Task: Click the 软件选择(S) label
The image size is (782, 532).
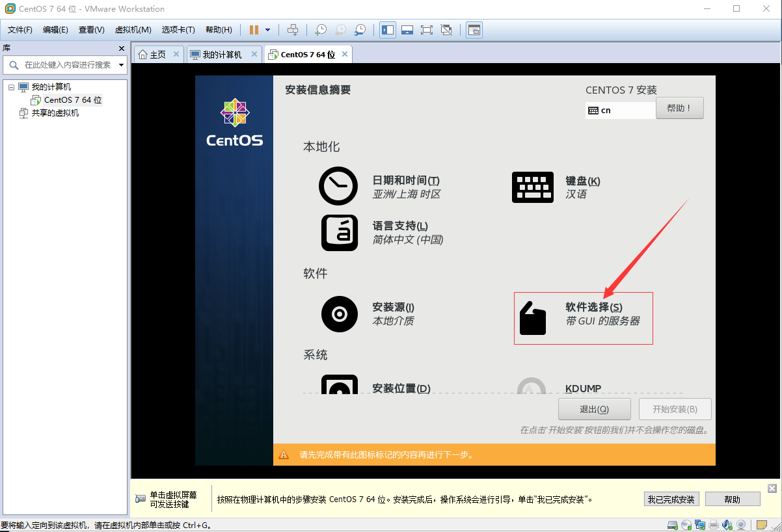Action: point(594,307)
